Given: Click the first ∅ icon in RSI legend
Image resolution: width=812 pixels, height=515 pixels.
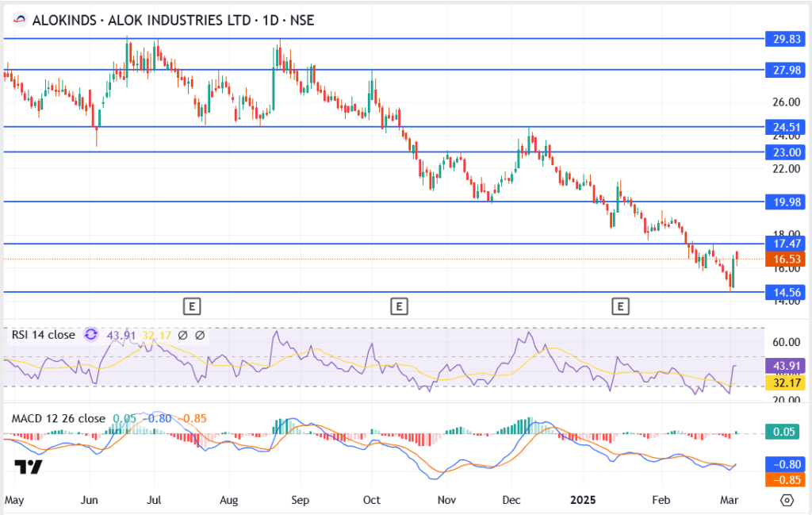Looking at the screenshot, I should pos(182,335).
